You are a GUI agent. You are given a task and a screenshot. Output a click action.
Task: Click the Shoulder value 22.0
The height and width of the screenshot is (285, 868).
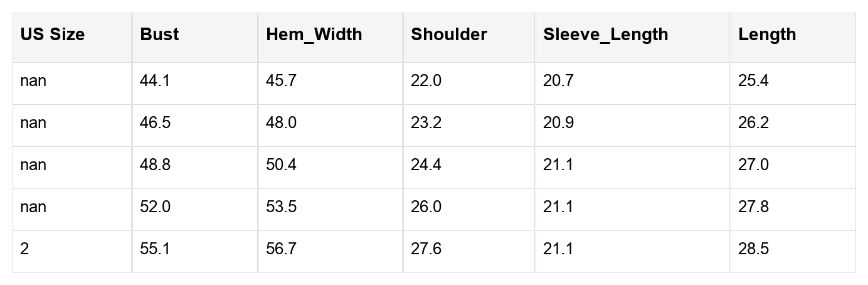426,81
